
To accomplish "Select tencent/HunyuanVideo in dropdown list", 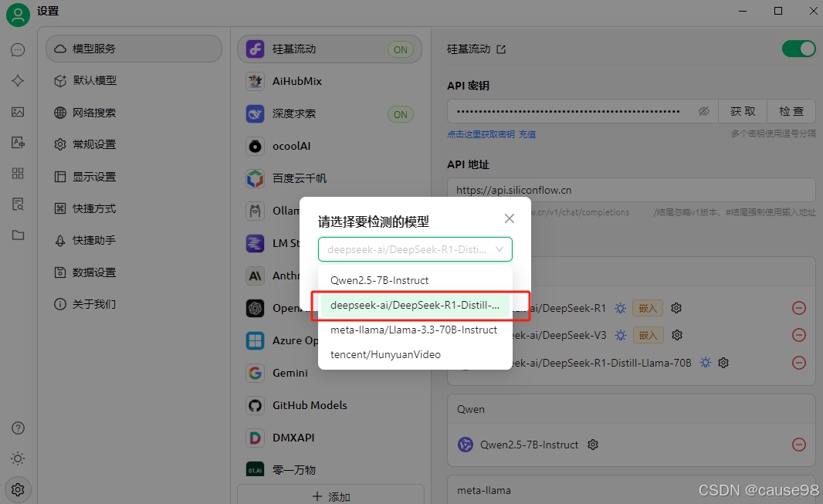I will point(415,354).
